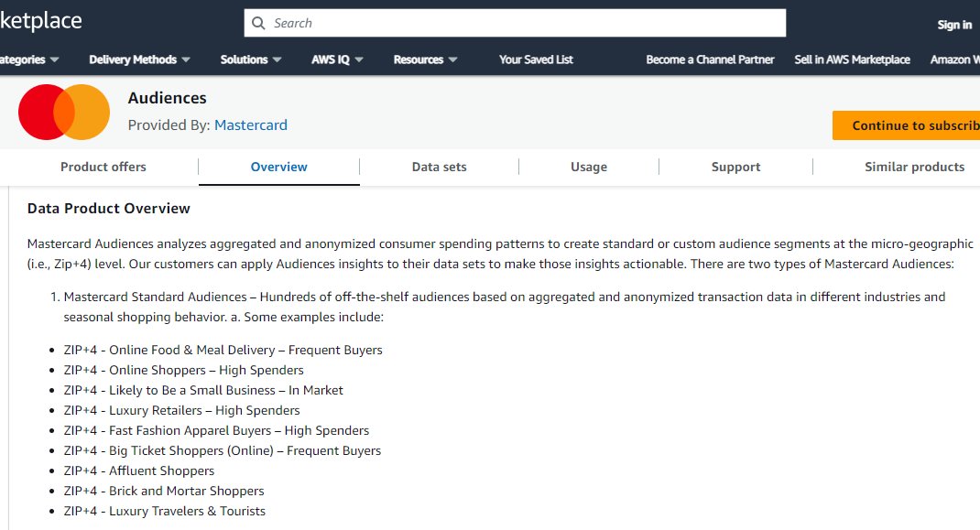This screenshot has height=530, width=980.
Task: Select the Overview tab
Action: coord(278,167)
